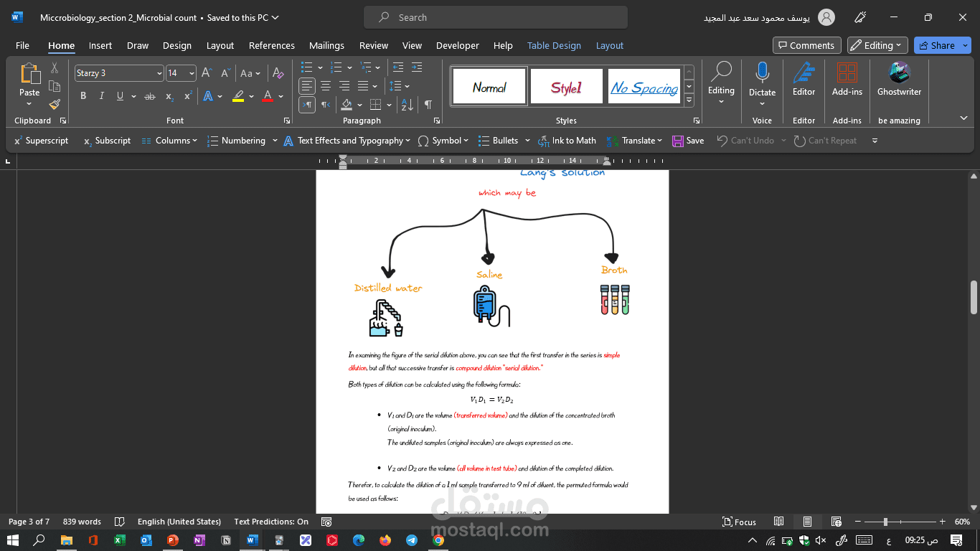Expand the underline style dropdown arrow
Viewport: 980px width, 551px height.
click(x=133, y=96)
